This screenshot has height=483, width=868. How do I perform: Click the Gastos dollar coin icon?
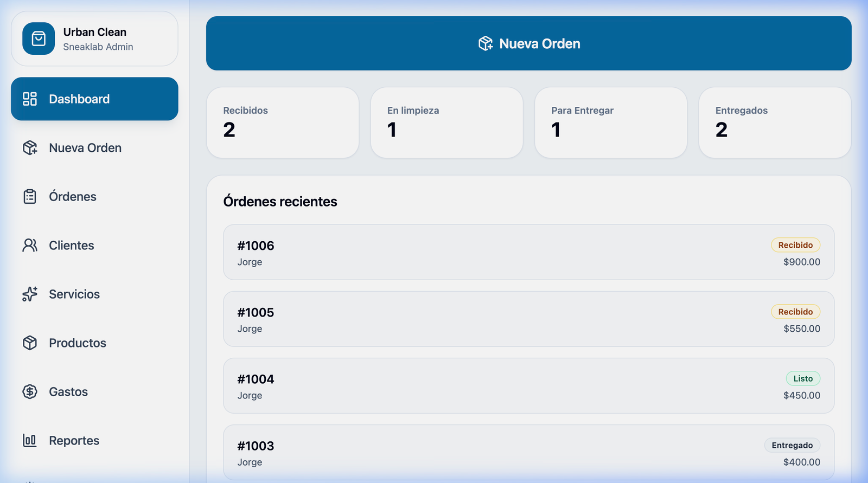coord(30,391)
